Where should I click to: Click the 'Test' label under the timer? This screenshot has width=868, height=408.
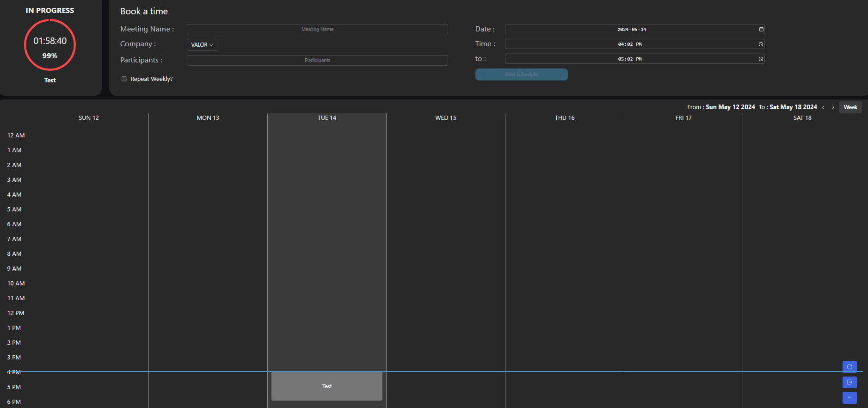[x=50, y=80]
